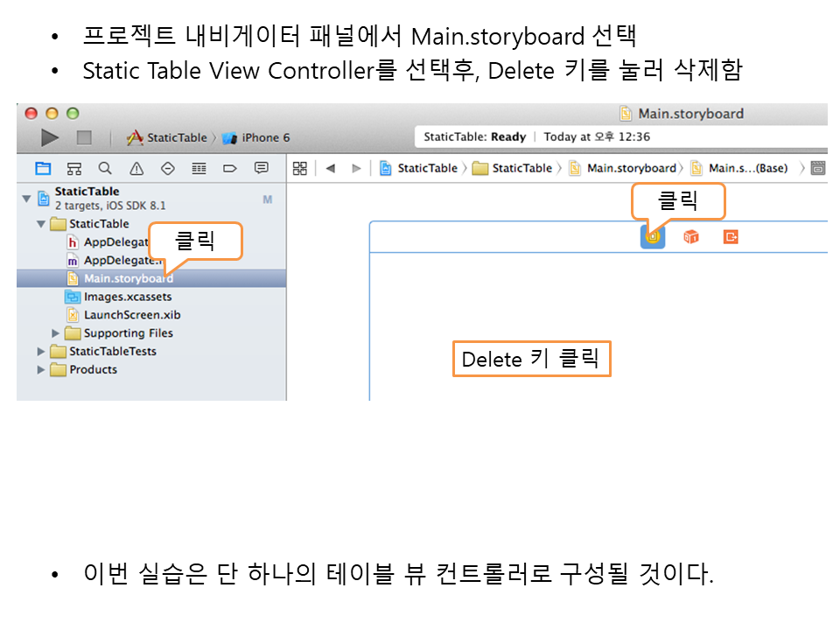Click the First Responder cube icon

[691, 236]
